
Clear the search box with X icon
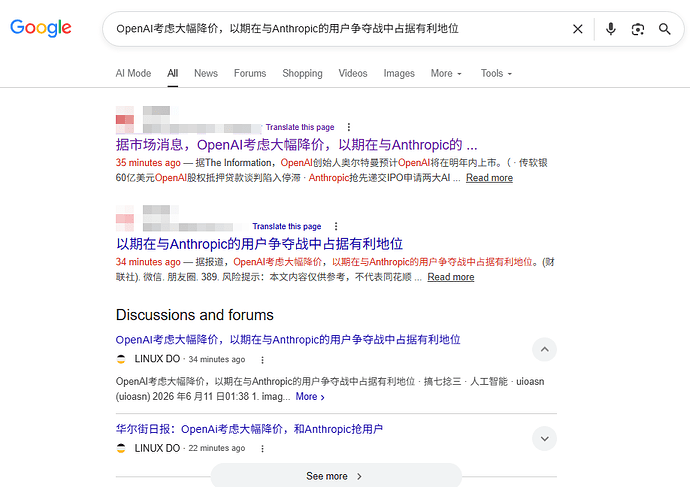577,29
